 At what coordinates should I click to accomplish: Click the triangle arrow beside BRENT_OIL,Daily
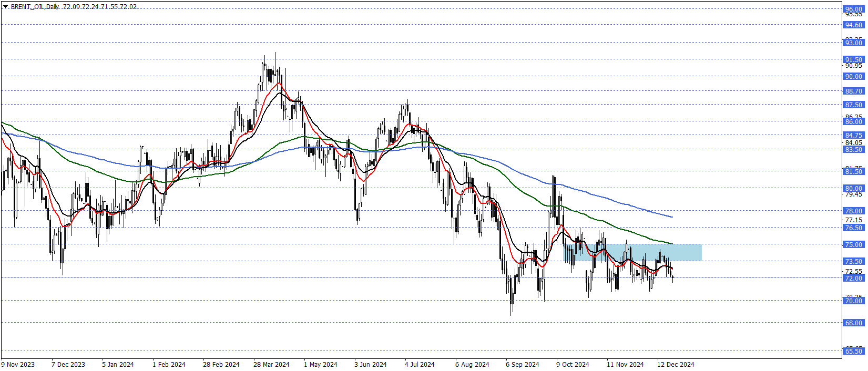click(6, 7)
